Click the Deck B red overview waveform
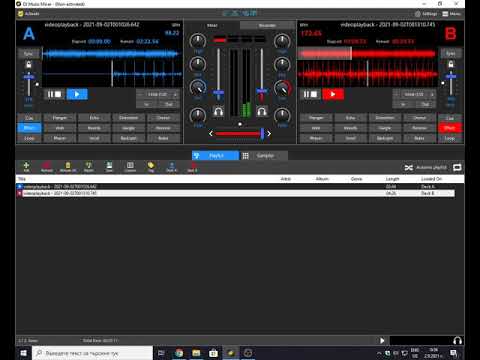Screen dimensions: 480x360 (x=367, y=53)
